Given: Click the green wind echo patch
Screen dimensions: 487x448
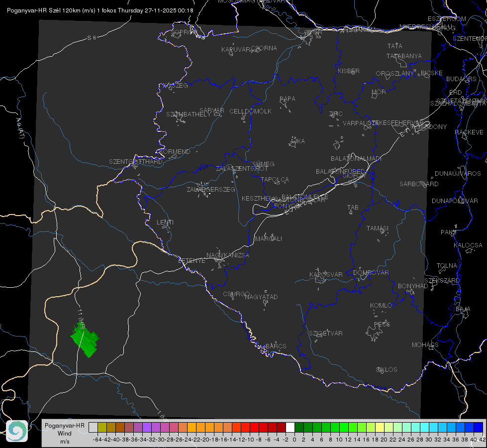Looking at the screenshot, I should tap(85, 339).
